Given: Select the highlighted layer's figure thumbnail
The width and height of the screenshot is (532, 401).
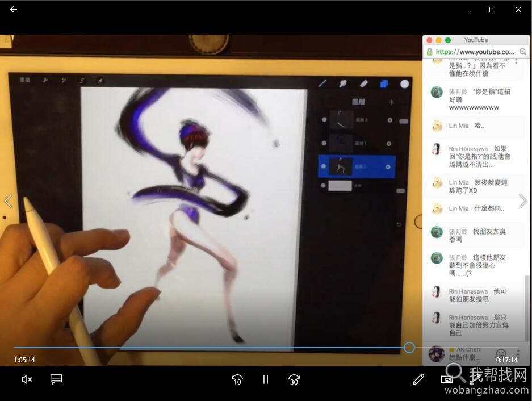Looking at the screenshot, I should [341, 166].
